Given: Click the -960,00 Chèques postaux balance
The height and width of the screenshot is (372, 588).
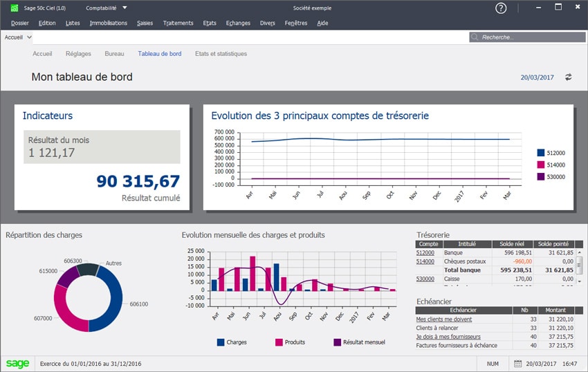Looking at the screenshot, I should click(523, 261).
